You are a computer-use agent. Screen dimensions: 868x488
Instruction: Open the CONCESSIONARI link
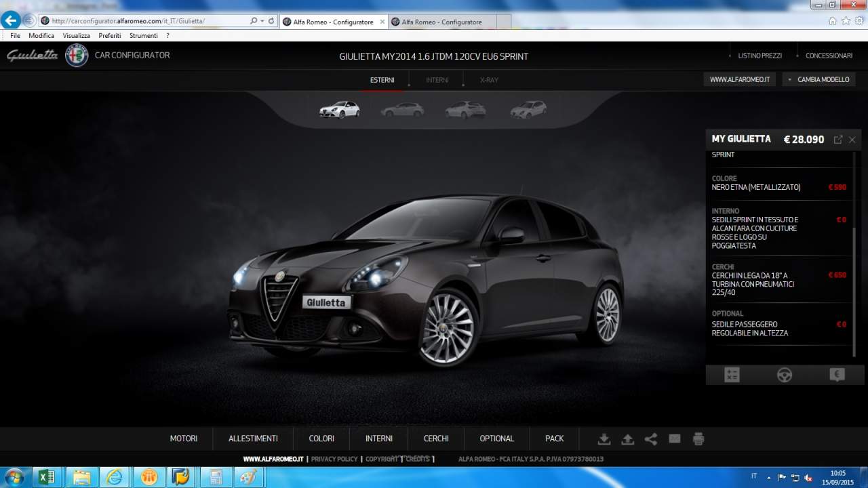tap(829, 56)
